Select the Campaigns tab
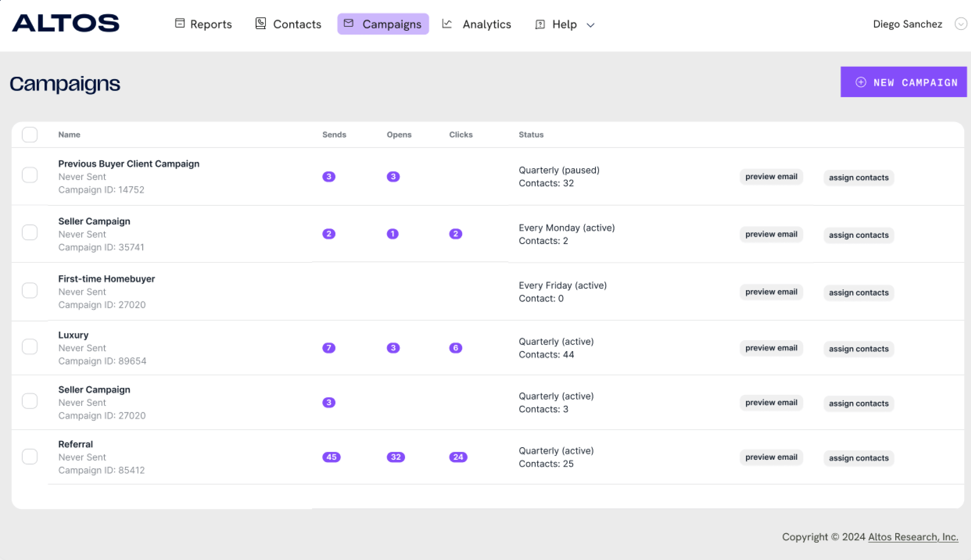This screenshot has height=560, width=971. point(384,24)
